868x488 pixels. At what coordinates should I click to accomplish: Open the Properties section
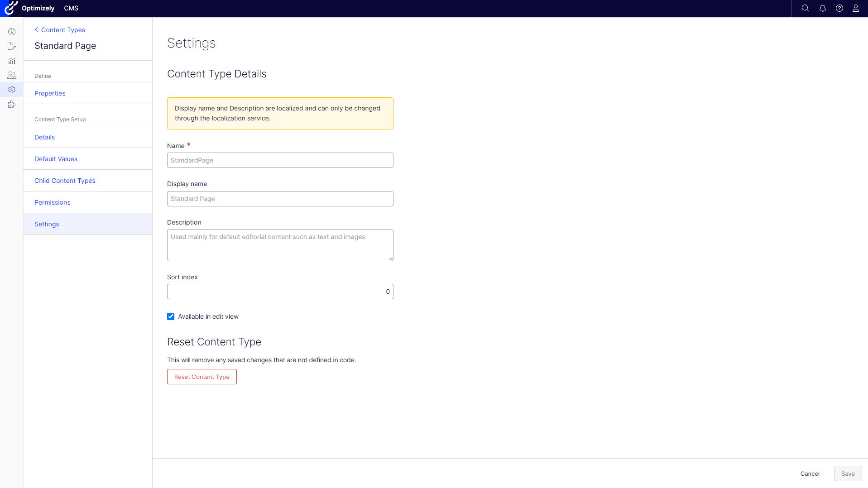pos(50,93)
